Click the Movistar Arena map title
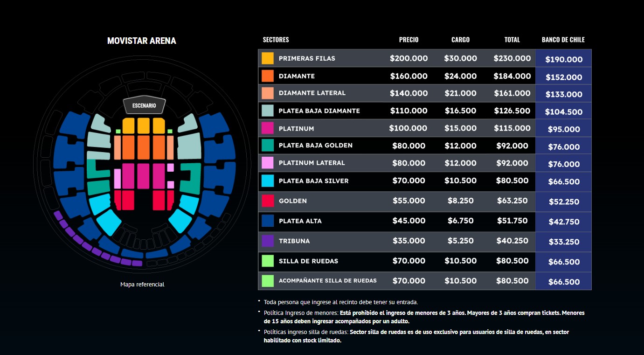The height and width of the screenshot is (355, 644). tap(142, 41)
